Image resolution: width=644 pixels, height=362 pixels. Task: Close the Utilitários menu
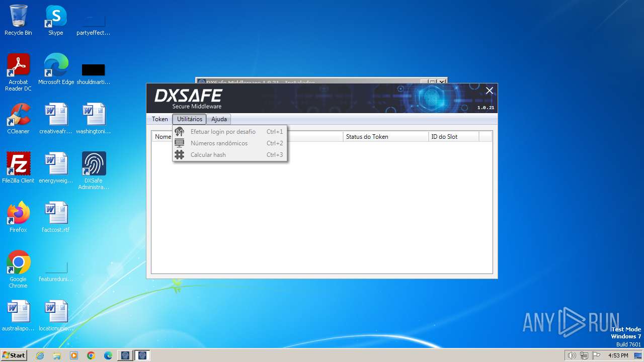189,119
